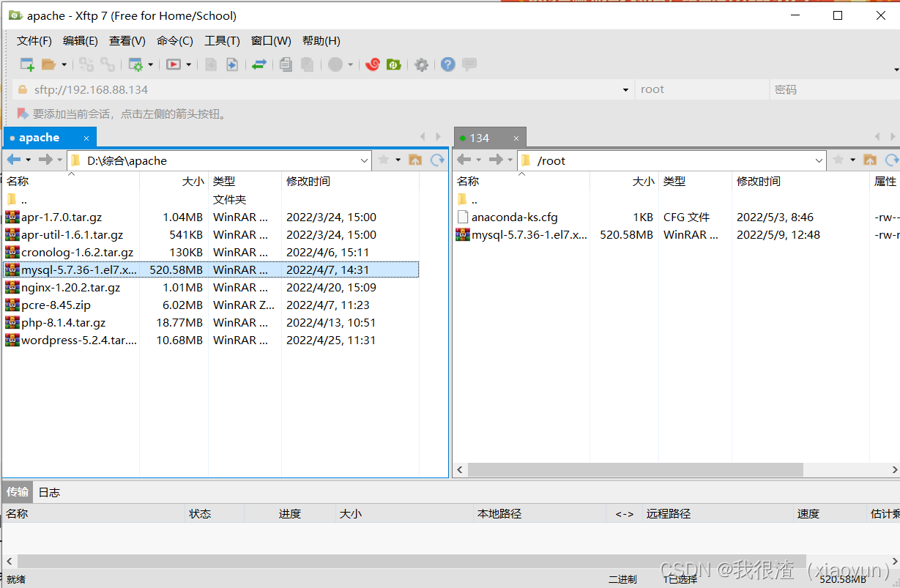
Task: Expand the red play-screen icon dropdown arrow
Action: click(188, 64)
